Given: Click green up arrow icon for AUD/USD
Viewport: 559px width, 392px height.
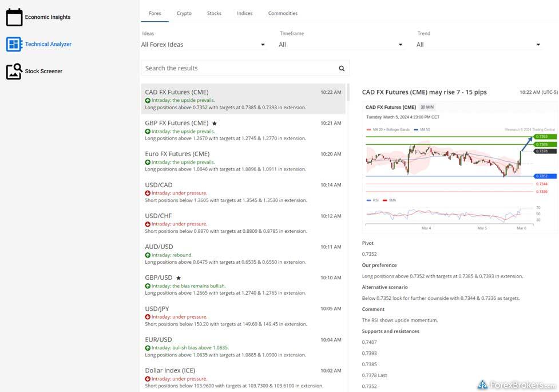Looking at the screenshot, I should pyautogui.click(x=148, y=255).
